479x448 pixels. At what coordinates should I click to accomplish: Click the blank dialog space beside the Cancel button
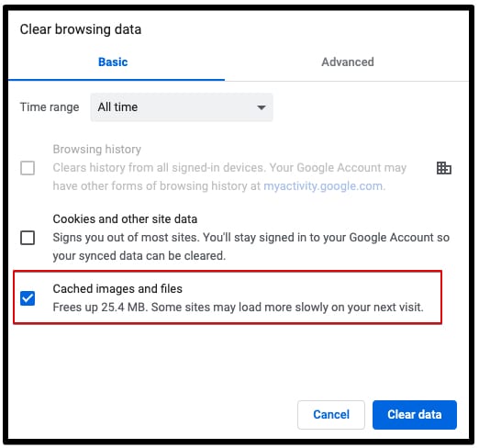153,415
